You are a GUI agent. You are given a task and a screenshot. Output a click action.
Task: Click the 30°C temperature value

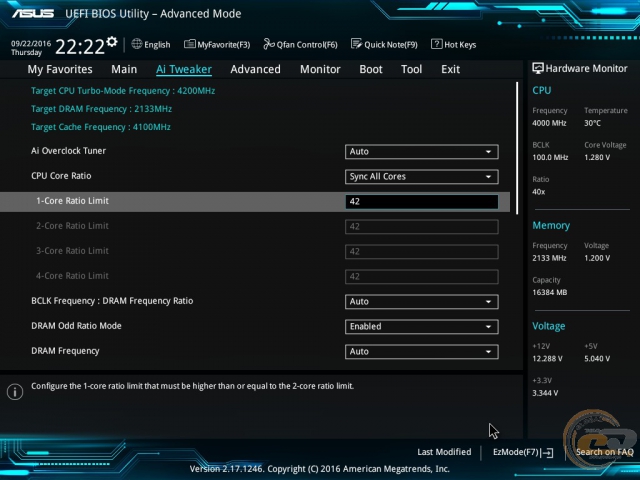[592, 123]
